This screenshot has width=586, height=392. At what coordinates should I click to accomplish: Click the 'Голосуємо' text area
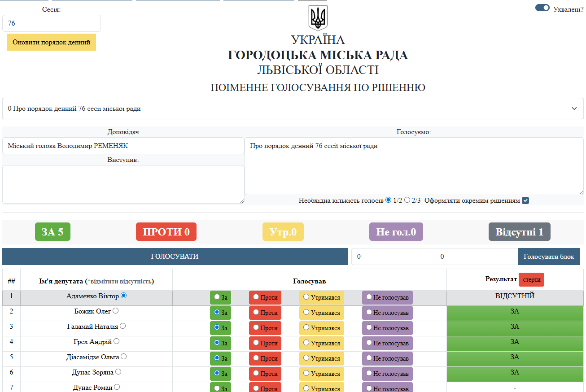pos(414,166)
